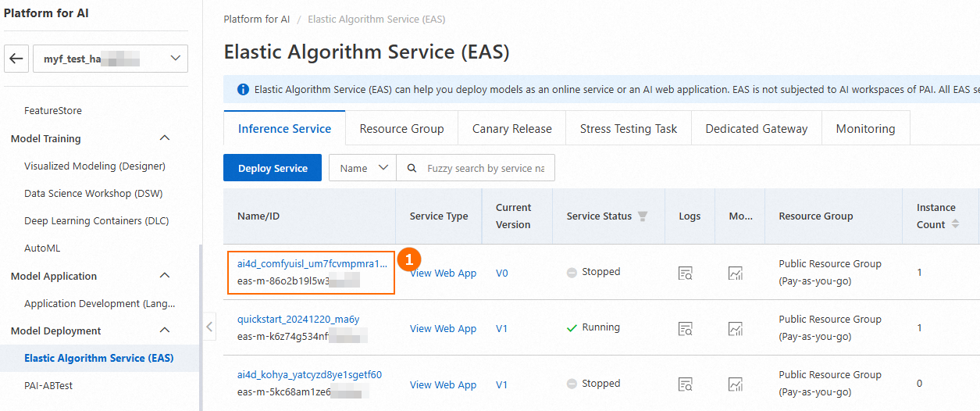
Task: Open logs icon for the ai4d_kohya service
Action: [x=686, y=384]
